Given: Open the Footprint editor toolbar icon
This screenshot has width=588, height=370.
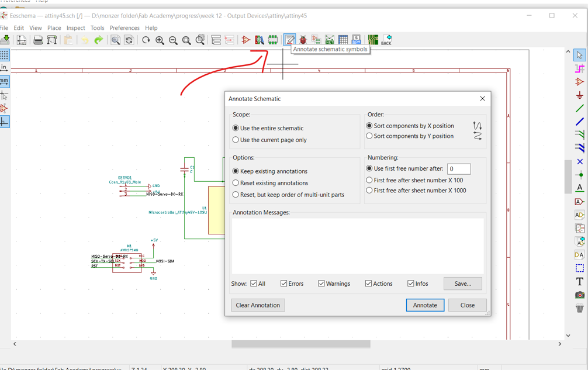Looking at the screenshot, I should [272, 40].
